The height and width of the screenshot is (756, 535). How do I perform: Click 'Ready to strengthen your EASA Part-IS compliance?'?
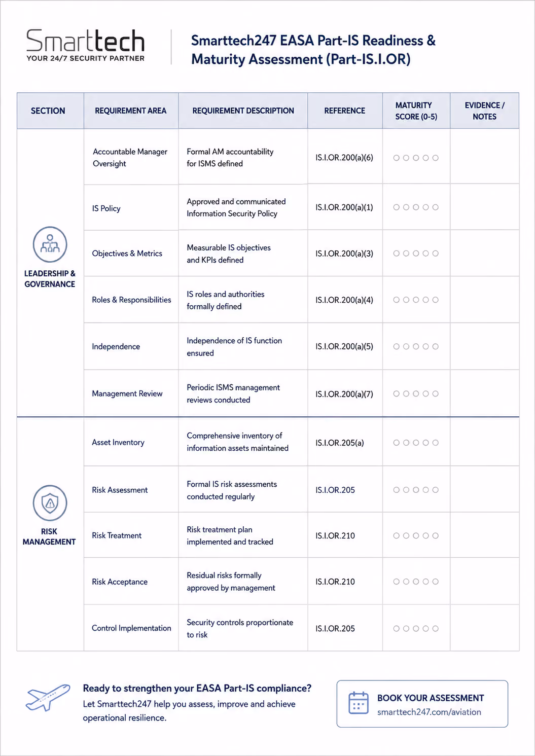197,688
